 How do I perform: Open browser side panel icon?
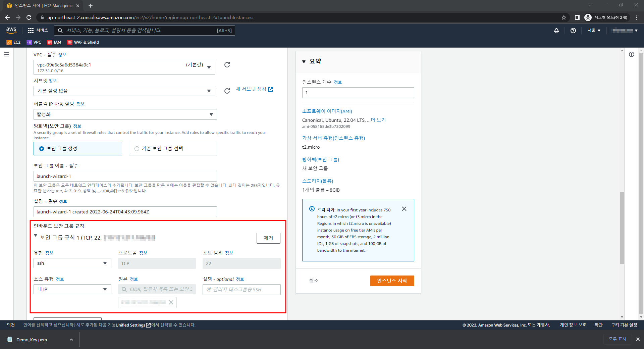pyautogui.click(x=577, y=17)
